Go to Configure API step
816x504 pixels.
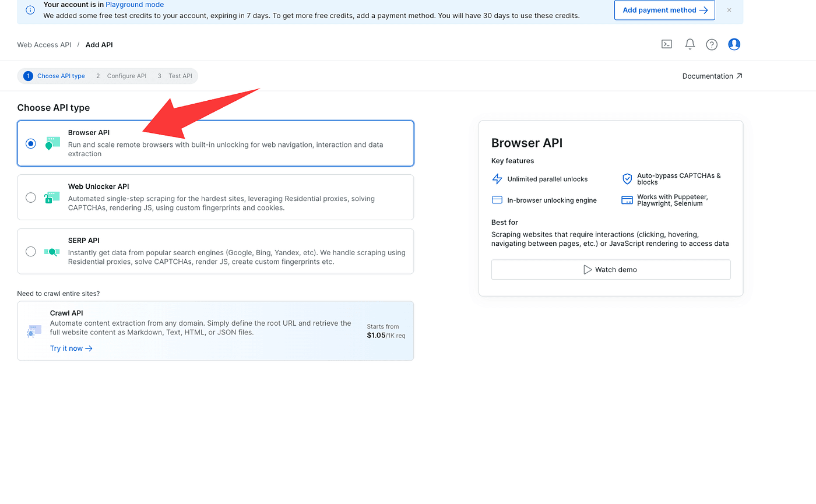pos(121,76)
